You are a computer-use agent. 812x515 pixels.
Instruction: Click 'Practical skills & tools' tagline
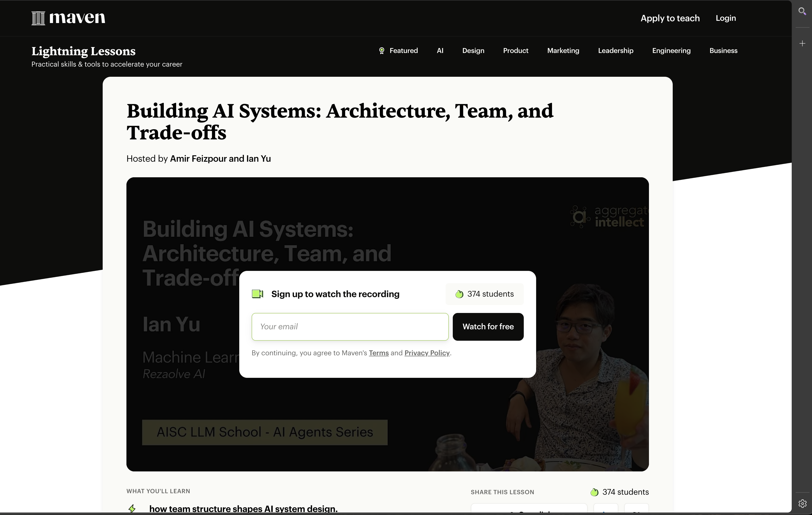pos(107,64)
